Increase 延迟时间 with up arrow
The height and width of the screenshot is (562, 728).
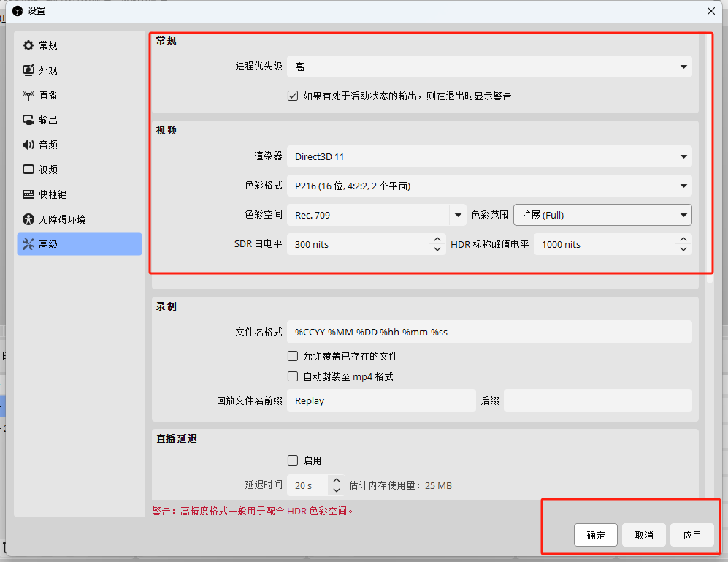(x=337, y=480)
